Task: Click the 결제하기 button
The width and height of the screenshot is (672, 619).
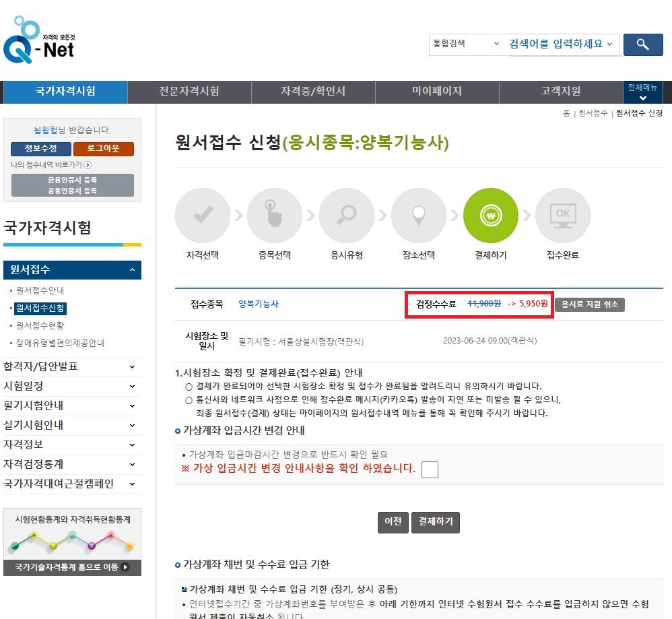Action: tap(435, 522)
